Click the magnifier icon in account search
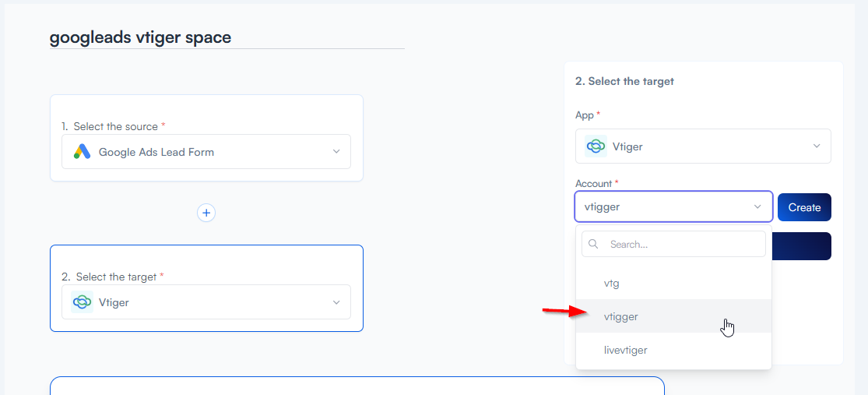The image size is (868, 395). 594,244
